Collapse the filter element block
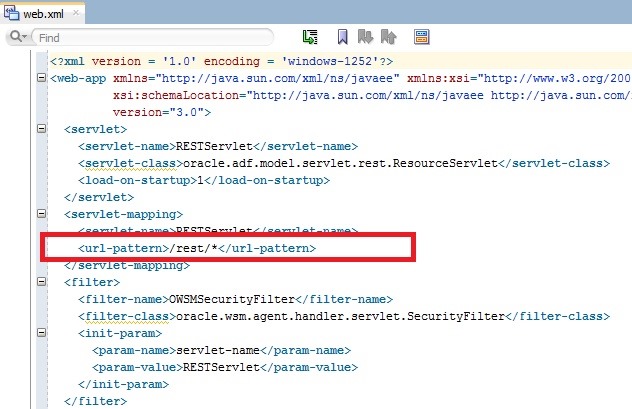 [x=40, y=282]
